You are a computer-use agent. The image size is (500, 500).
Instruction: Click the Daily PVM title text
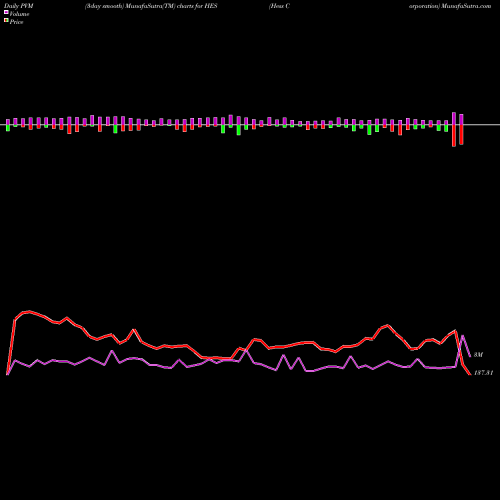tap(19, 6)
